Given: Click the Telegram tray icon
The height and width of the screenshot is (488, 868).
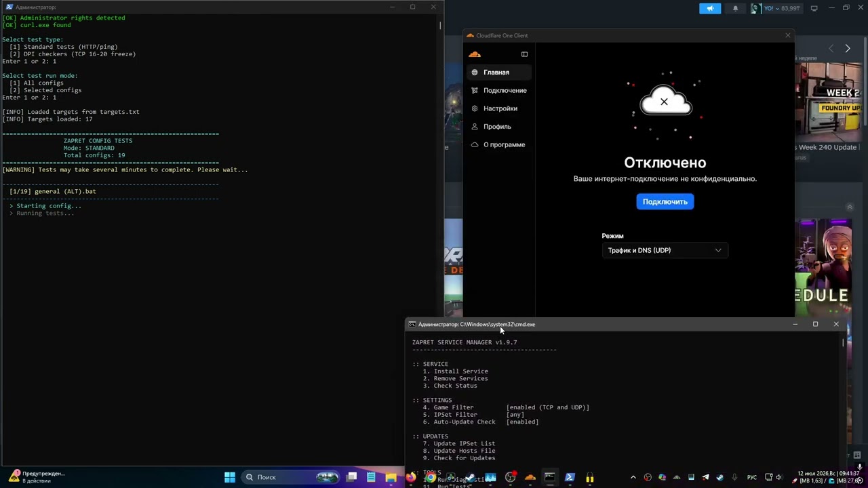Looking at the screenshot, I should tap(705, 477).
